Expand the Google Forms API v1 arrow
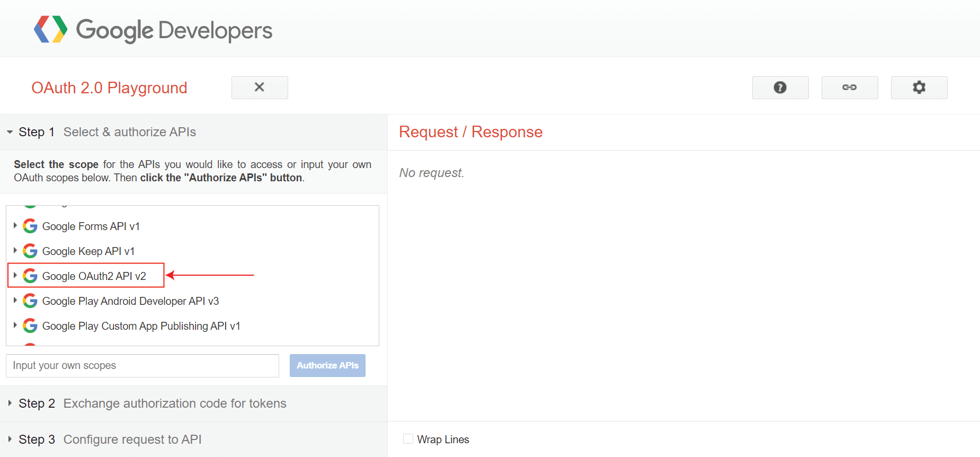This screenshot has width=980, height=457. (15, 226)
